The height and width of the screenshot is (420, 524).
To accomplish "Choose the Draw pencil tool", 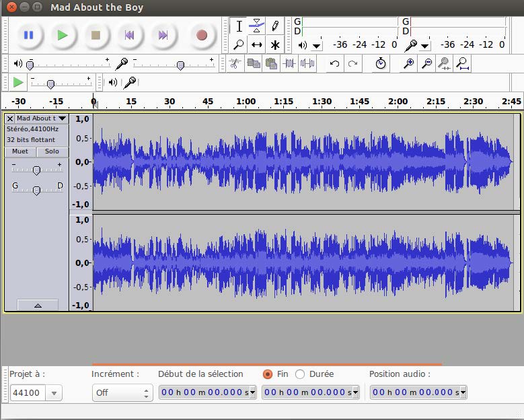I will (274, 26).
